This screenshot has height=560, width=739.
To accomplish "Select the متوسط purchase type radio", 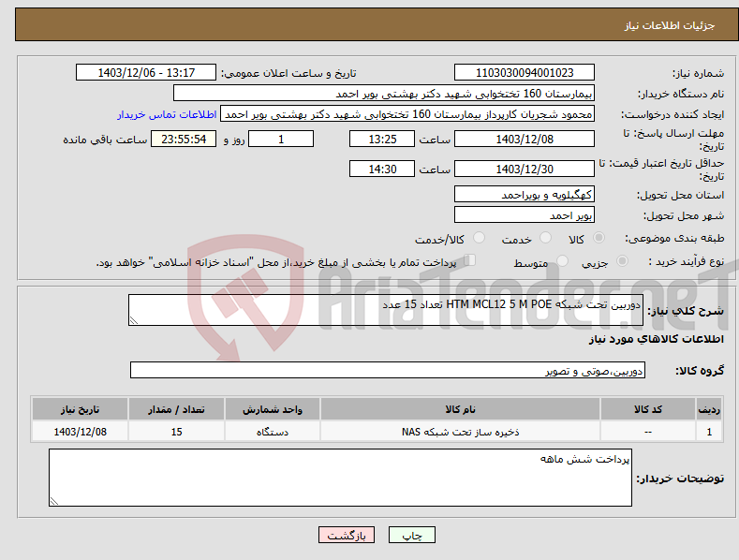I will click(x=562, y=260).
